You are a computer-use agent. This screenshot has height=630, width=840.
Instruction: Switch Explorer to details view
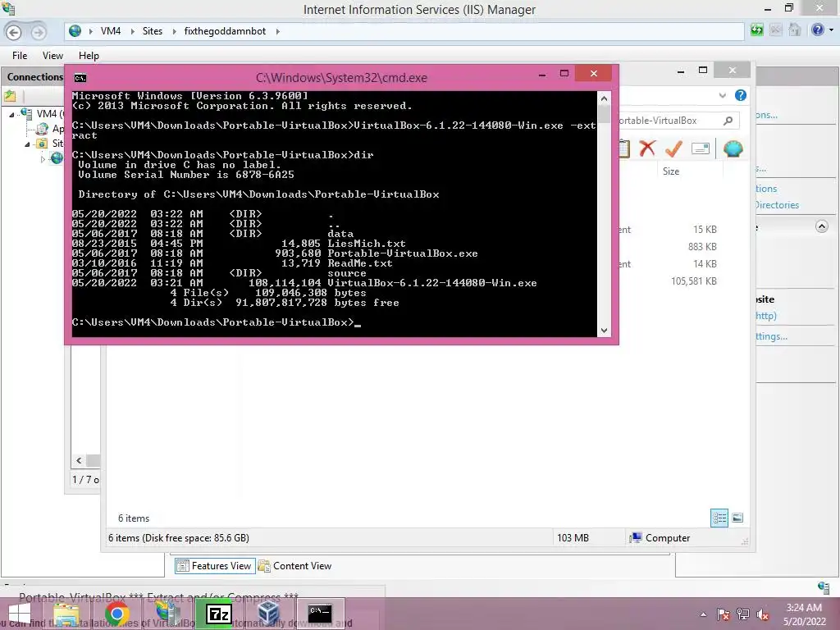[719, 518]
